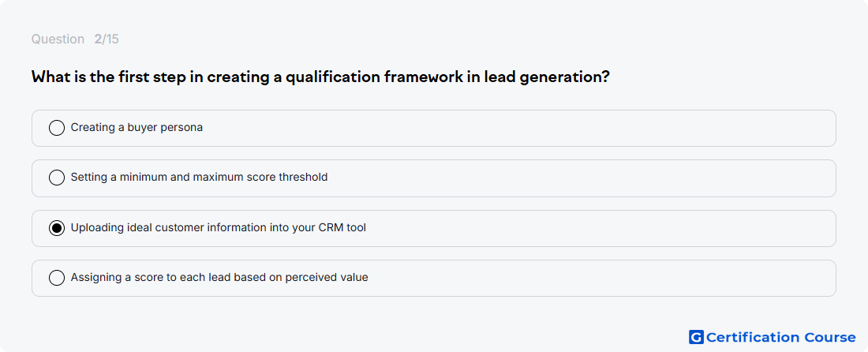Click the "Uploading ideal customer information into your CRM tool" text
This screenshot has height=352, width=868.
[218, 227]
